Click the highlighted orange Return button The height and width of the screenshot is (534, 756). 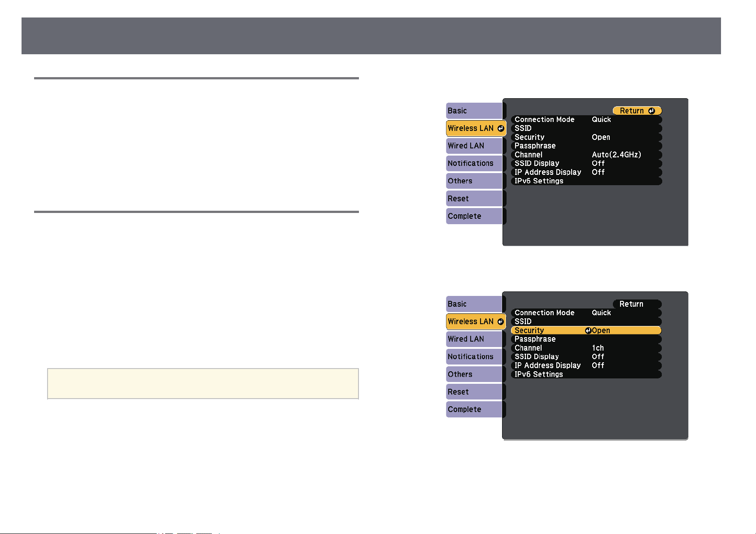[637, 111]
